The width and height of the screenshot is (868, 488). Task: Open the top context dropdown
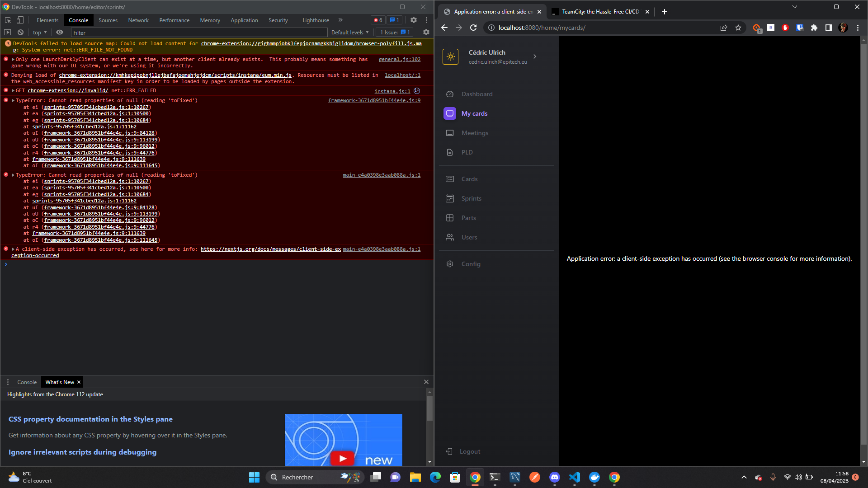[x=40, y=33]
